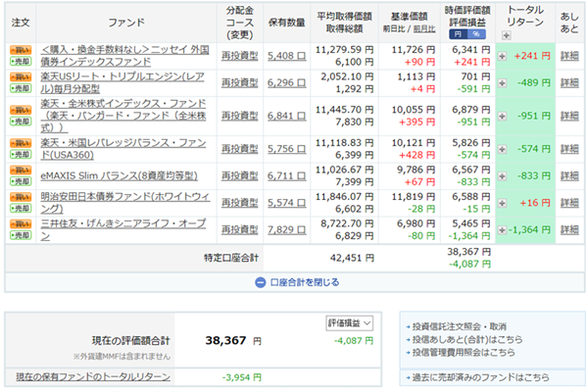Click the sell icon for 三井住友・げんきシニアライフ
The height and width of the screenshot is (392, 588).
click(x=19, y=237)
